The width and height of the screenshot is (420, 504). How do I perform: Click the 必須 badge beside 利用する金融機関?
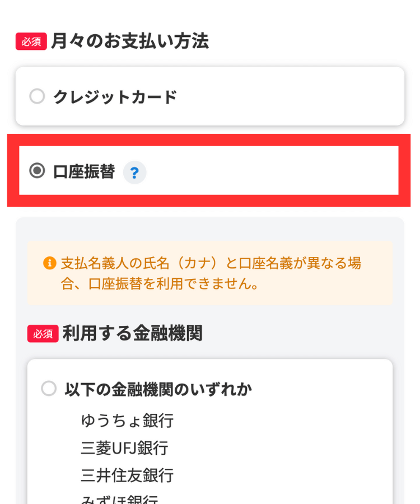click(43, 333)
